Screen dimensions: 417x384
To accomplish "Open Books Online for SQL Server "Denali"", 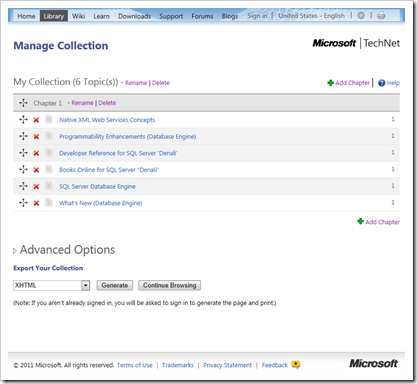I will (x=109, y=170).
